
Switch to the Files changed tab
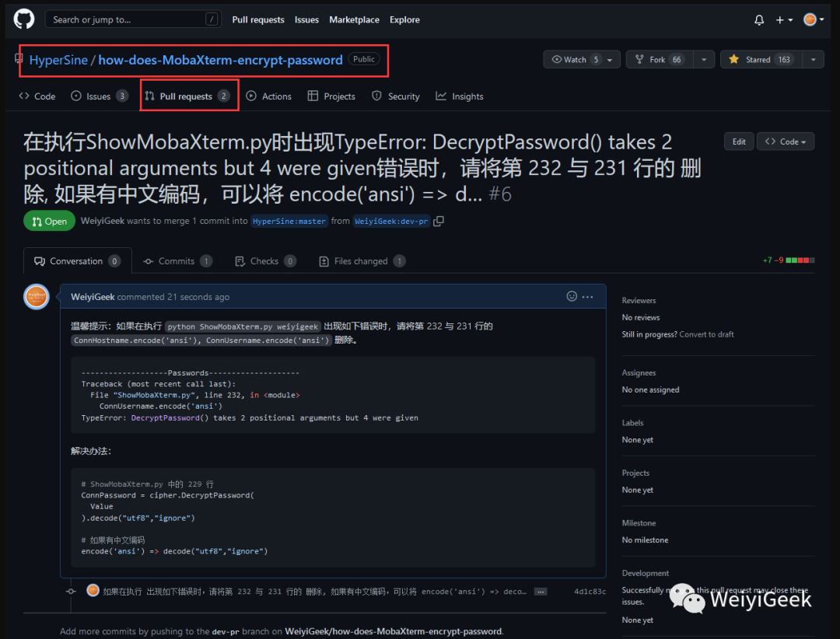click(x=362, y=261)
